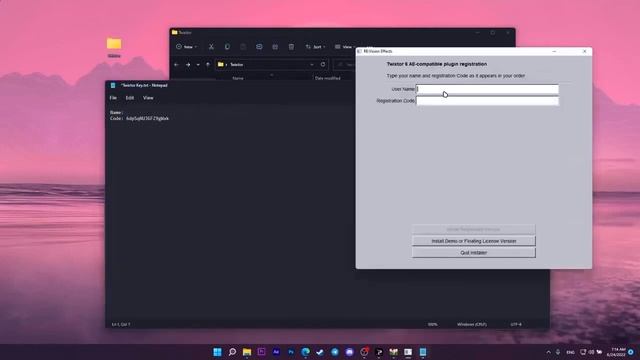The width and height of the screenshot is (640, 360).
Task: Go back in File Explorer navigation
Action: click(x=176, y=64)
